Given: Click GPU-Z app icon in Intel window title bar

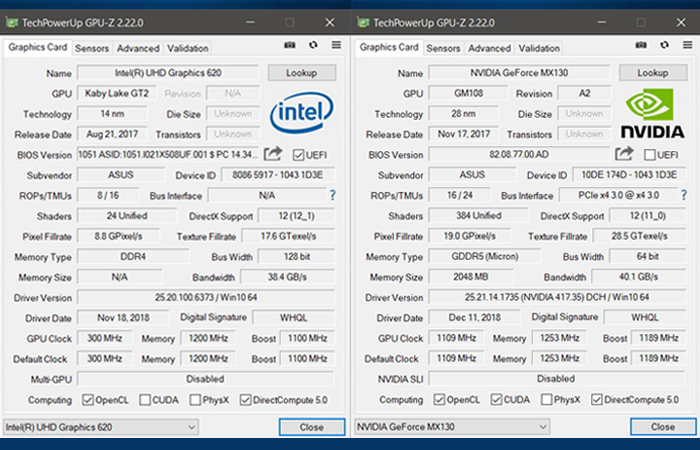Looking at the screenshot, I should pyautogui.click(x=12, y=22).
